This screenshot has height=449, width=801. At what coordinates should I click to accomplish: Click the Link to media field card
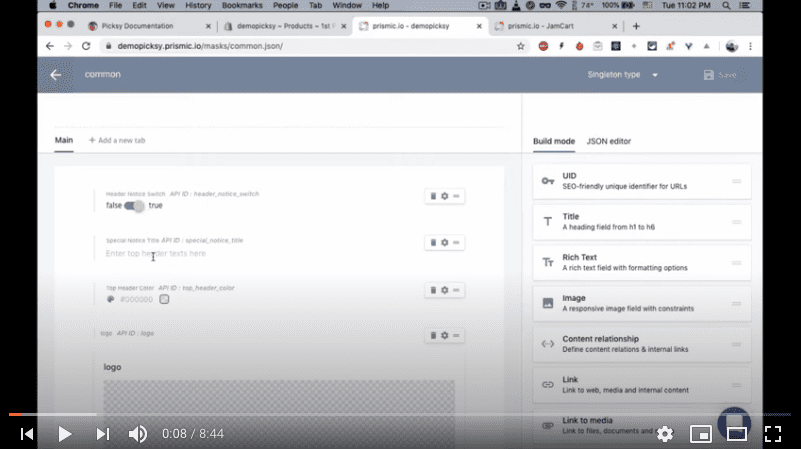642,426
